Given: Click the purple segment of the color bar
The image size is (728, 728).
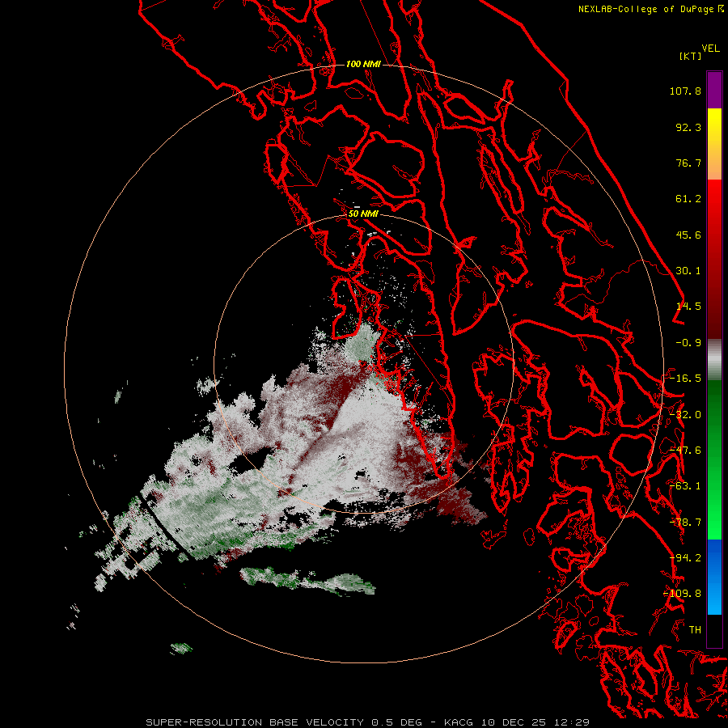Looking at the screenshot, I should (714, 90).
